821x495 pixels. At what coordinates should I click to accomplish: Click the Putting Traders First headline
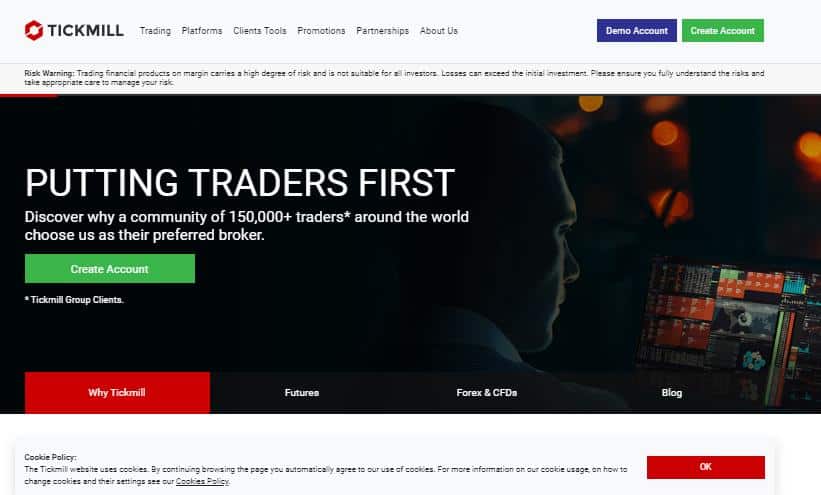240,183
